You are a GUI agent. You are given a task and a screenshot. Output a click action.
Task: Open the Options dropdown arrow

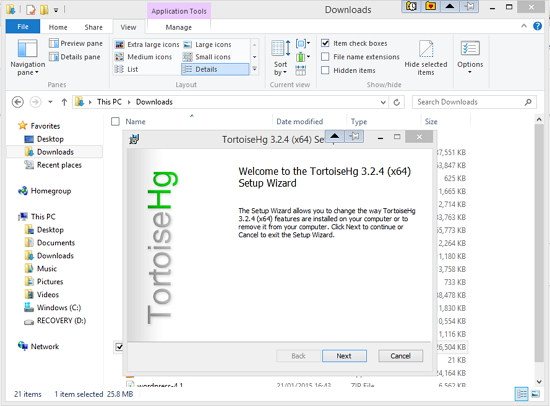click(x=470, y=72)
